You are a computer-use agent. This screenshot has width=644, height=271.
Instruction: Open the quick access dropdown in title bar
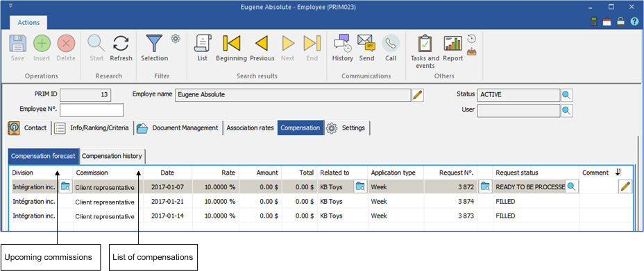10,6
